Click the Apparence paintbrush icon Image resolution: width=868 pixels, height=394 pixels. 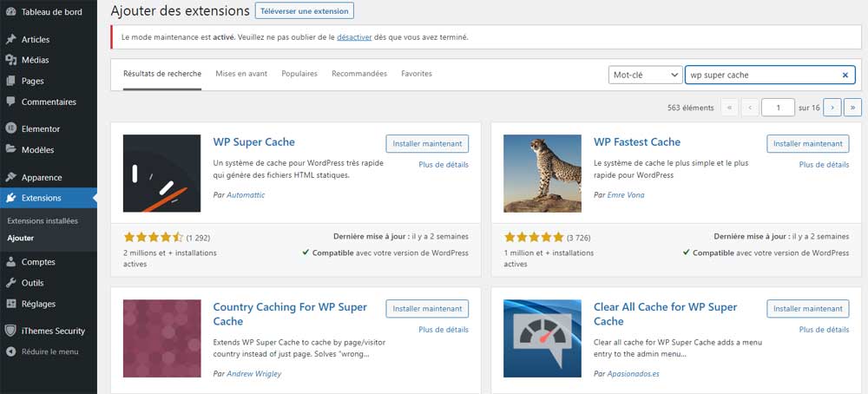point(10,178)
